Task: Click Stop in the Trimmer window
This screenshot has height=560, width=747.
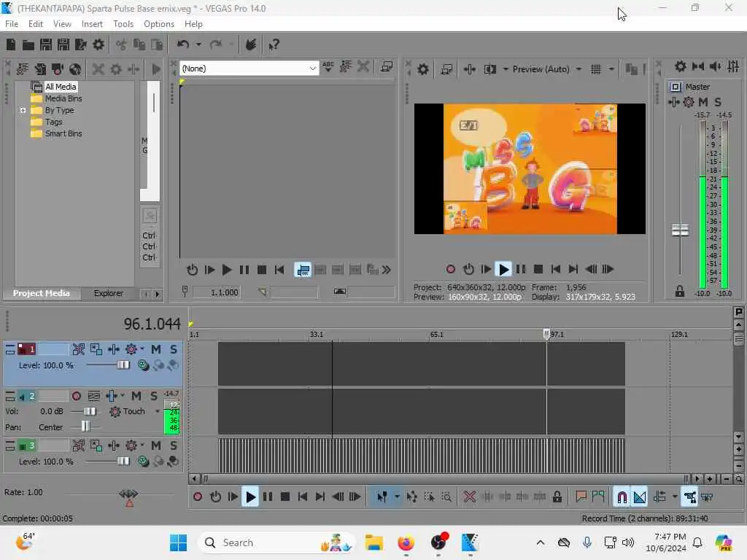Action: tap(262, 270)
